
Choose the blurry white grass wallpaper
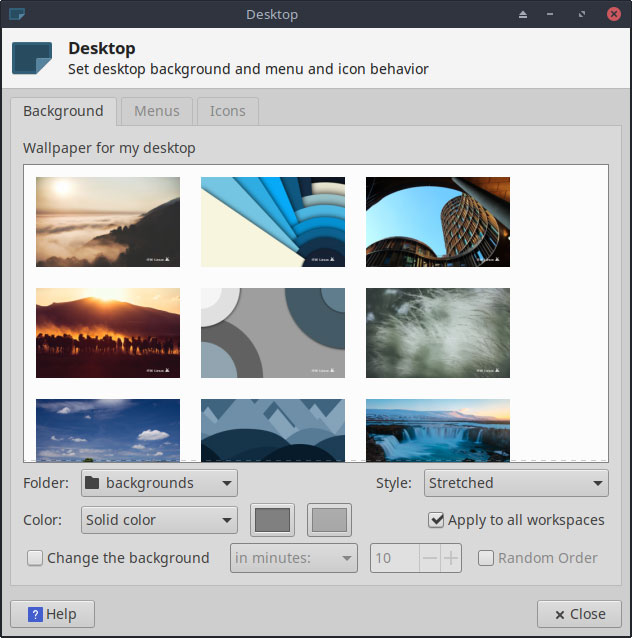click(438, 333)
